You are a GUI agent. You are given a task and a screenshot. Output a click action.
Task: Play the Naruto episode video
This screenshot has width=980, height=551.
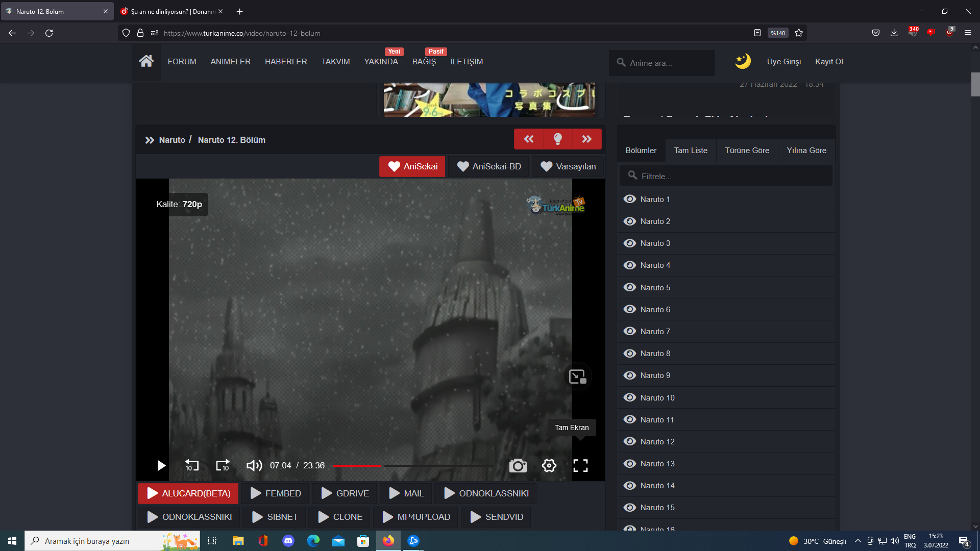tap(161, 465)
